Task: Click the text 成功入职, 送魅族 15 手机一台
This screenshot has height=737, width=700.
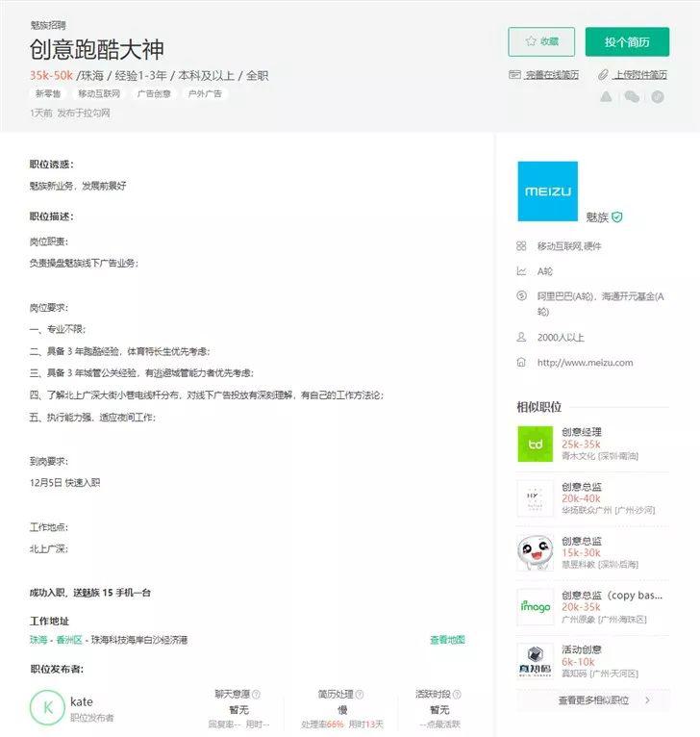Action: point(90,593)
